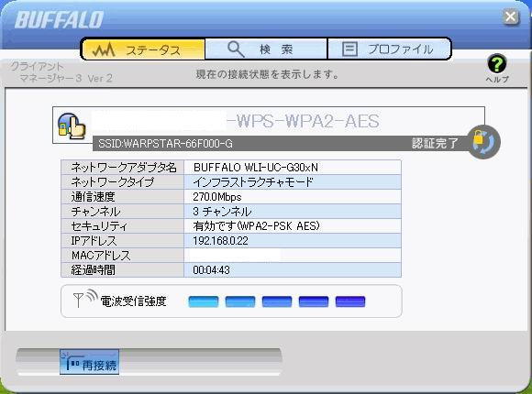This screenshot has width=532, height=394.
Task: Click the 通信速度 label
Action: pyautogui.click(x=93, y=197)
